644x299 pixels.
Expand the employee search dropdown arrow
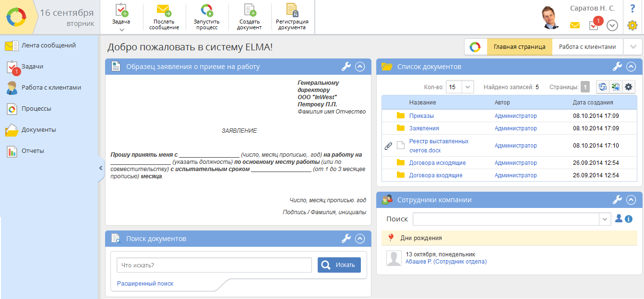click(605, 219)
